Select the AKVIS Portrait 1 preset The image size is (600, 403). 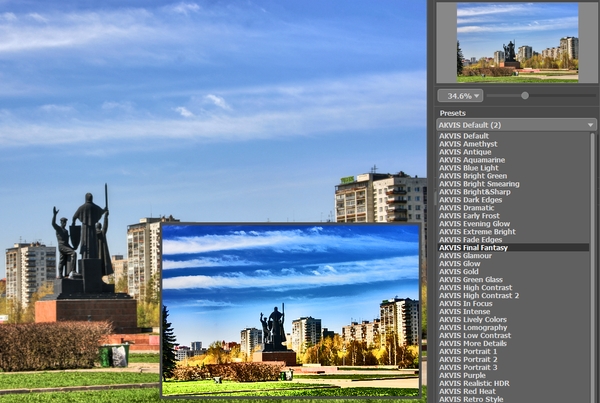click(x=513, y=351)
